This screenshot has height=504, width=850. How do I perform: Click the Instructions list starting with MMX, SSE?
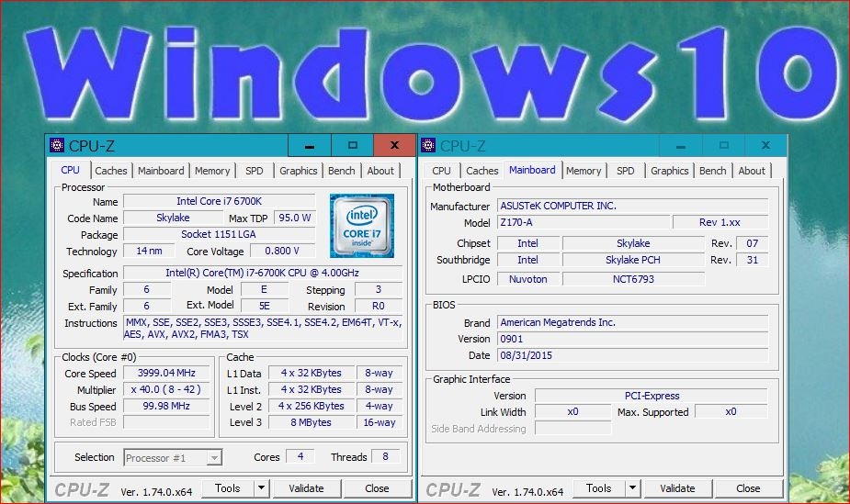tap(263, 328)
